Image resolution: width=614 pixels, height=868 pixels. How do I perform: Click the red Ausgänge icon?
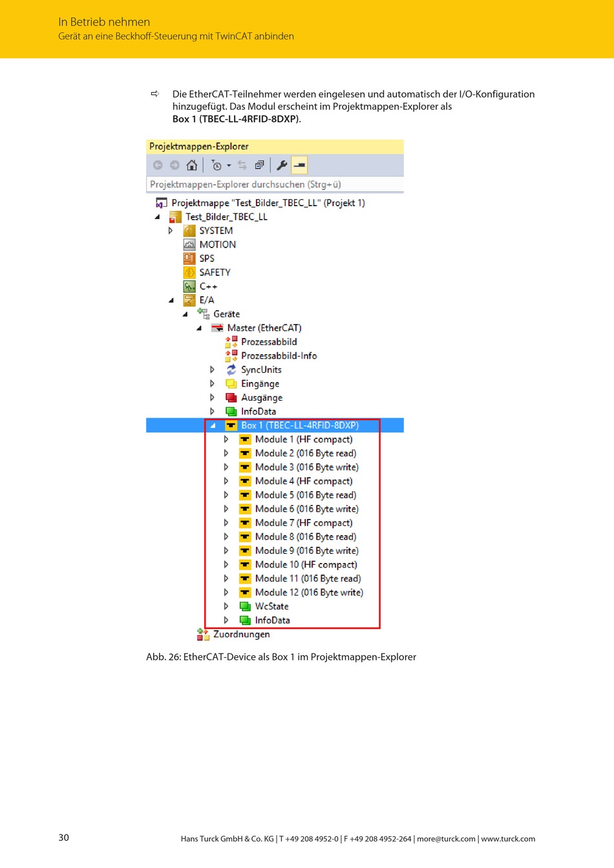[231, 397]
